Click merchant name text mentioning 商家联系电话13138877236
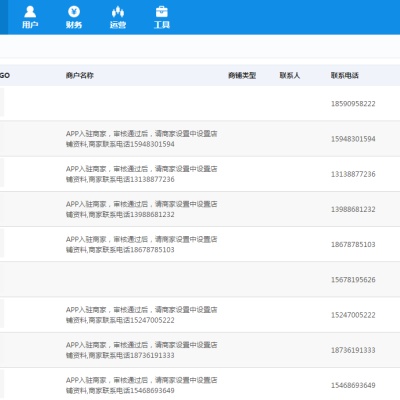Viewport: 400px width, 400px height. click(x=142, y=174)
